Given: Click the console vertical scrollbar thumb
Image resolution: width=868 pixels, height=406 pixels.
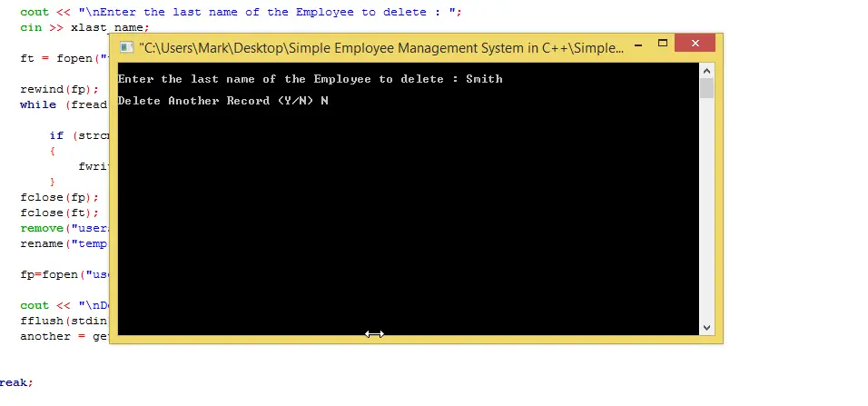Looking at the screenshot, I should coord(706,89).
